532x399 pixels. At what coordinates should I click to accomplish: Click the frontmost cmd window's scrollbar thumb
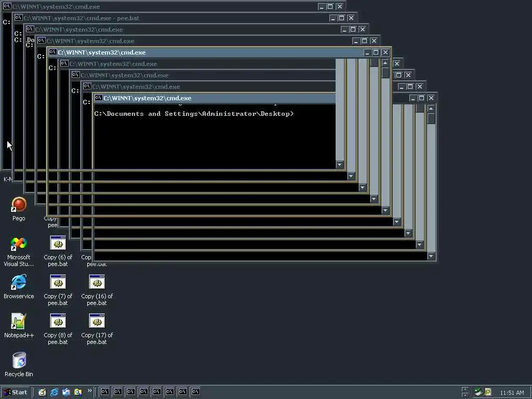(431, 118)
